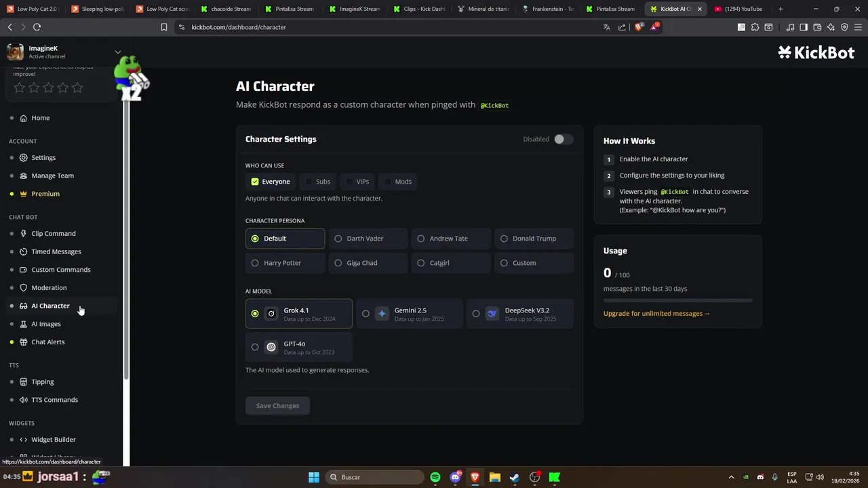The height and width of the screenshot is (488, 868).
Task: Select the Harry Potter persona
Action: tap(285, 263)
